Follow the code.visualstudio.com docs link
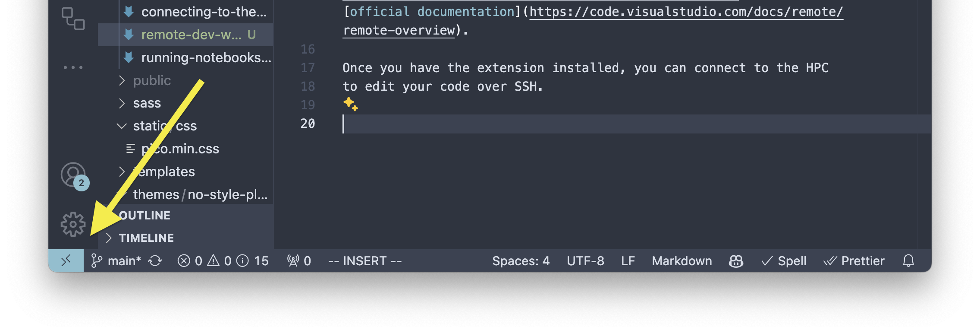The image size is (980, 327). click(685, 12)
